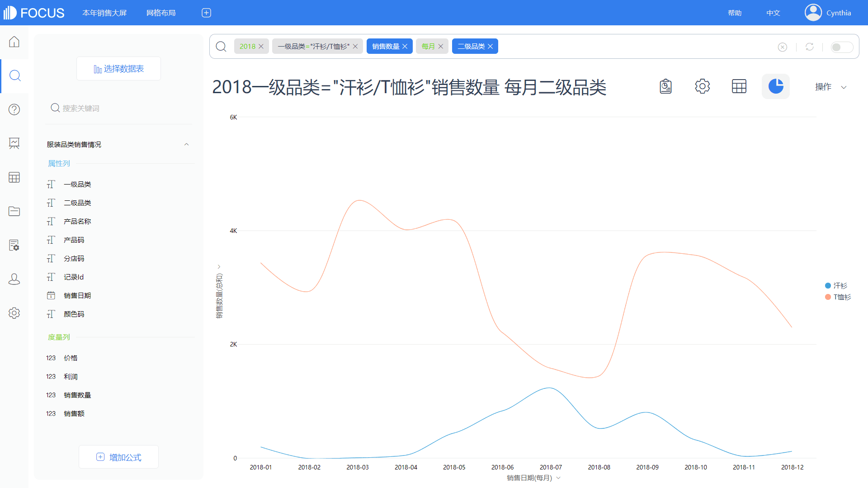Screen dimensions: 868x488
Task: Open the user sidebar icon
Action: 14,279
